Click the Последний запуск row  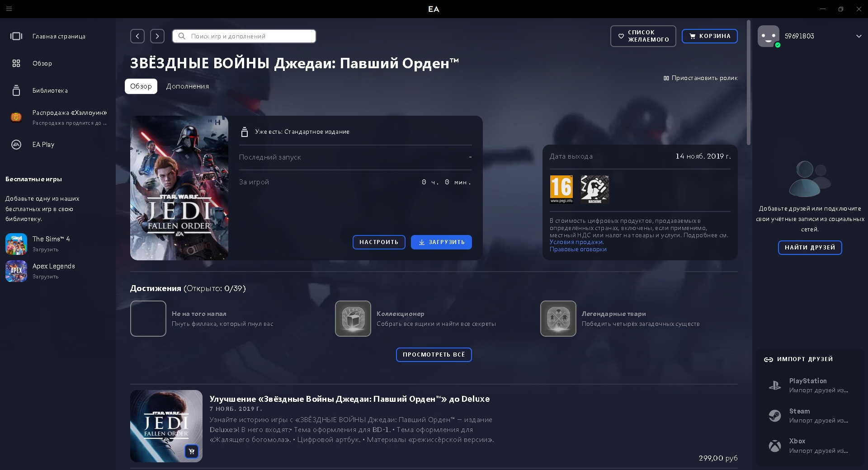(355, 157)
